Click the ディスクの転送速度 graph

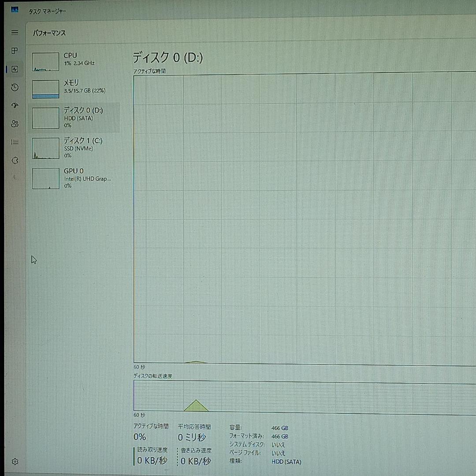pos(305,398)
